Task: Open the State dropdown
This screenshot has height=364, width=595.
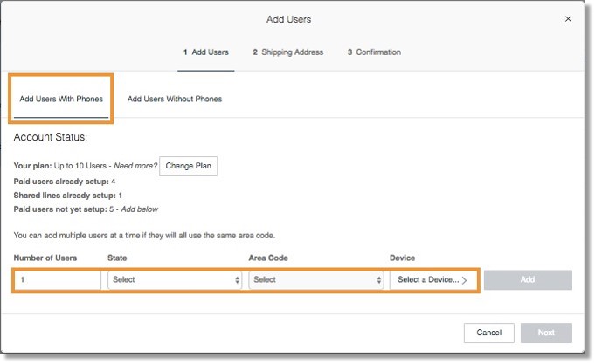Action: click(x=175, y=280)
